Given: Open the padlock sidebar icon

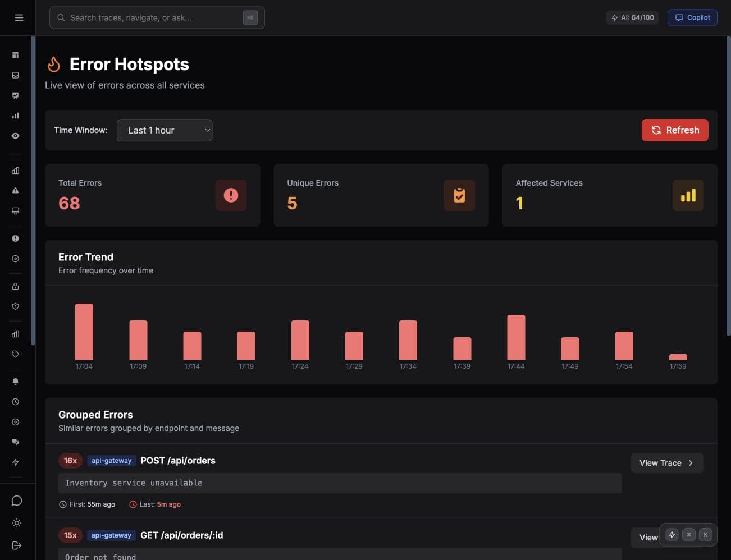Looking at the screenshot, I should 15,286.
